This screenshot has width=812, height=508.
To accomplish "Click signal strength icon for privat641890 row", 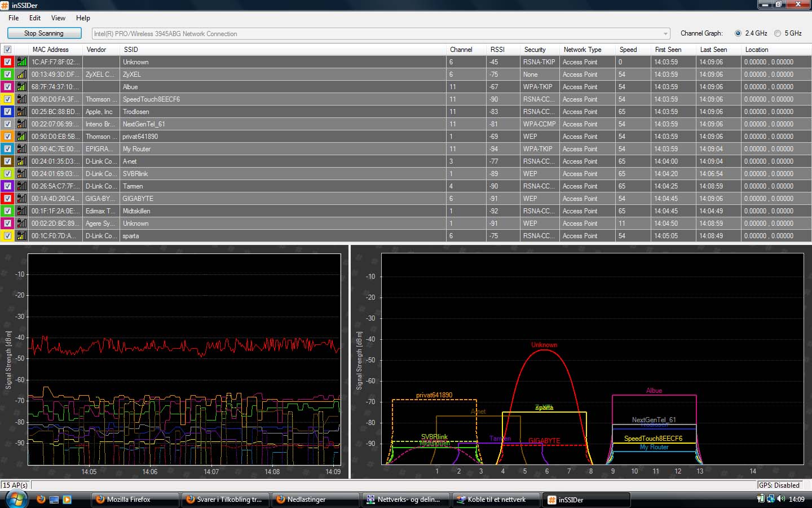I will coord(21,137).
